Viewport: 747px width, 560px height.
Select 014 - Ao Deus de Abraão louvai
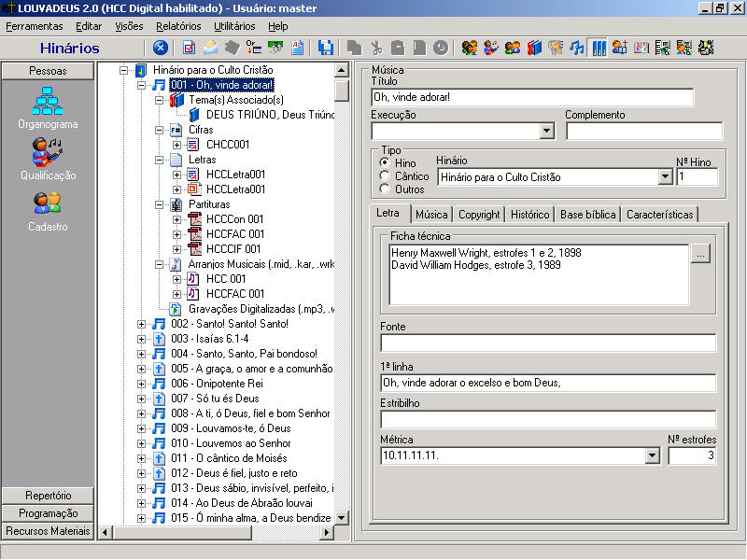(242, 503)
